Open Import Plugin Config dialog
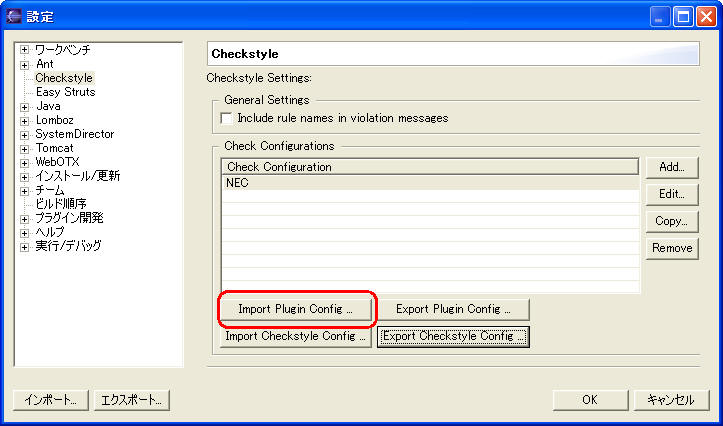Viewport: 723px width, 426px height. pyautogui.click(x=296, y=309)
